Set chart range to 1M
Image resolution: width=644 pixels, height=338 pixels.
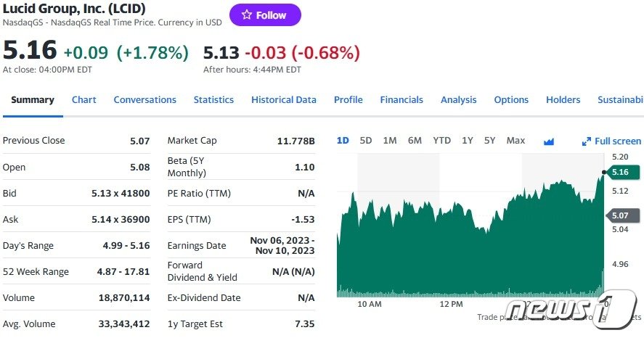pyautogui.click(x=390, y=141)
